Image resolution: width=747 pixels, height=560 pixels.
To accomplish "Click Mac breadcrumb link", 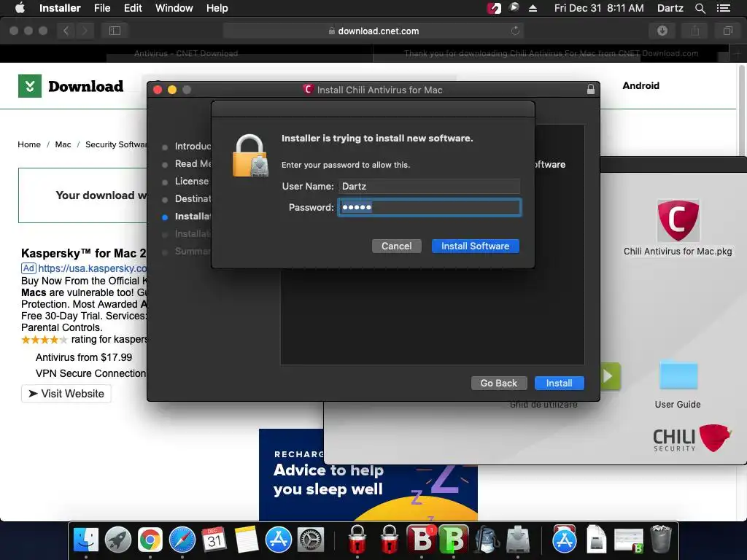I will tap(63, 144).
